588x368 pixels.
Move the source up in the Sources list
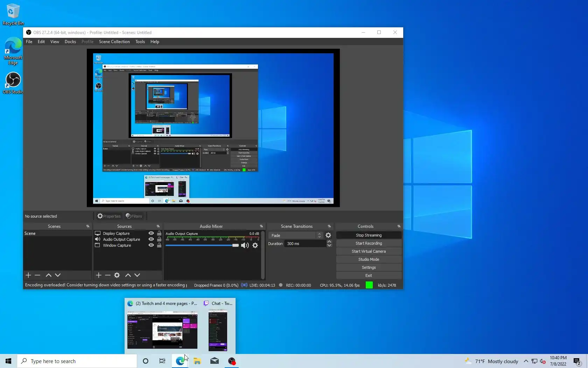(x=128, y=275)
